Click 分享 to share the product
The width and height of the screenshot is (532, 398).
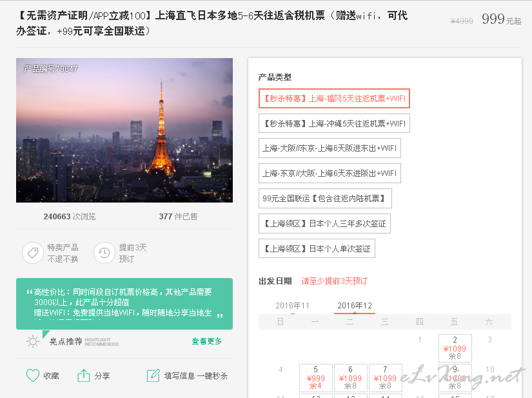point(102,376)
